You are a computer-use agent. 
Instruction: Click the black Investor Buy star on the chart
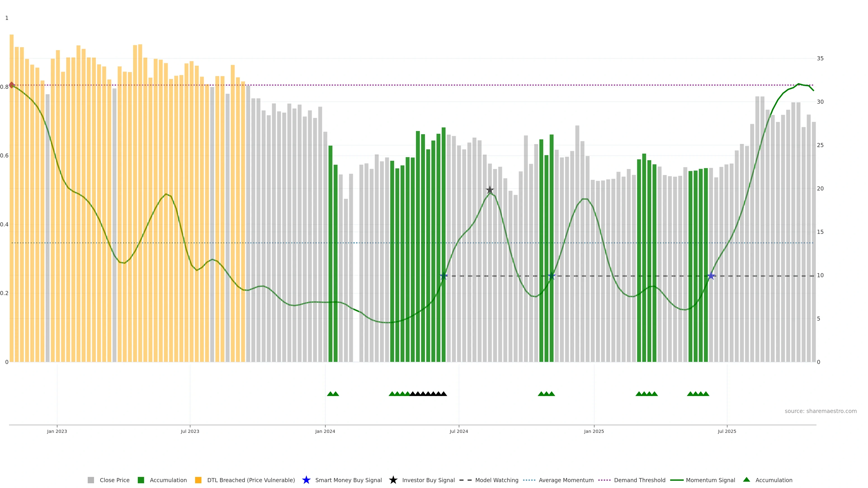click(490, 190)
